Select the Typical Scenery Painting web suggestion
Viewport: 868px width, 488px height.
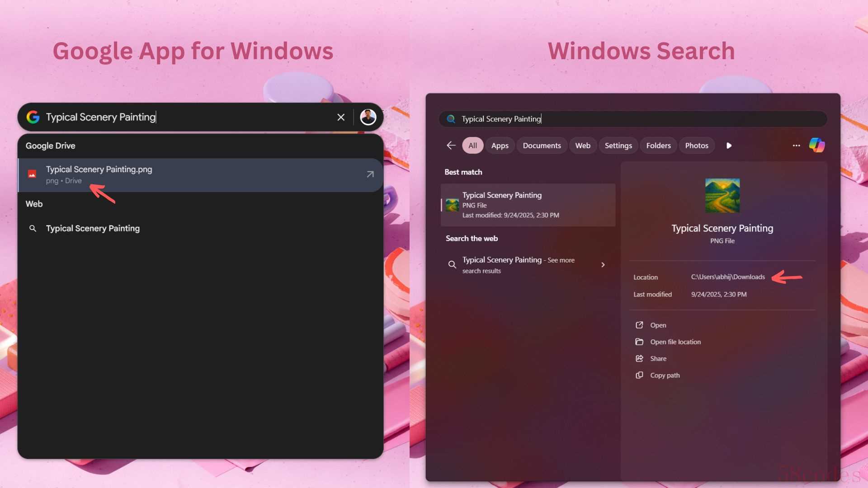tap(93, 229)
